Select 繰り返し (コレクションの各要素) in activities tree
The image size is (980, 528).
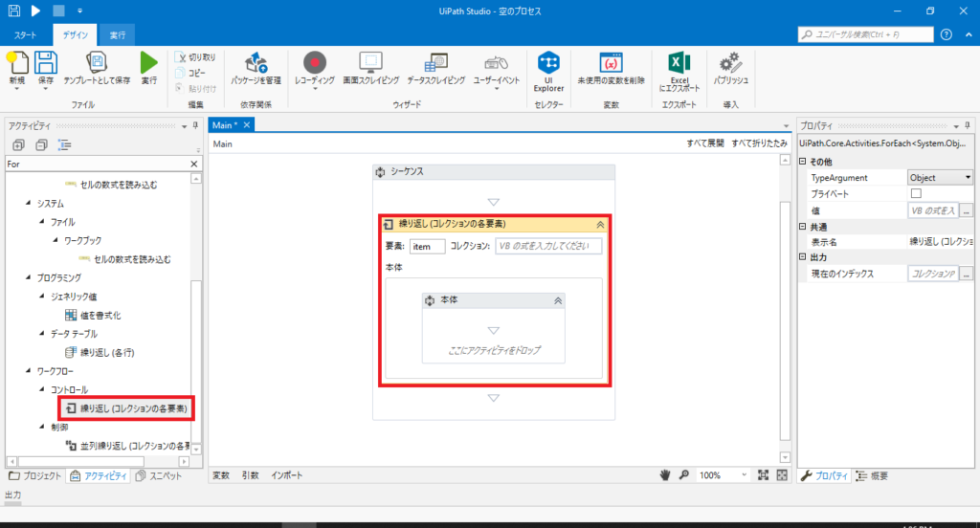(127, 408)
